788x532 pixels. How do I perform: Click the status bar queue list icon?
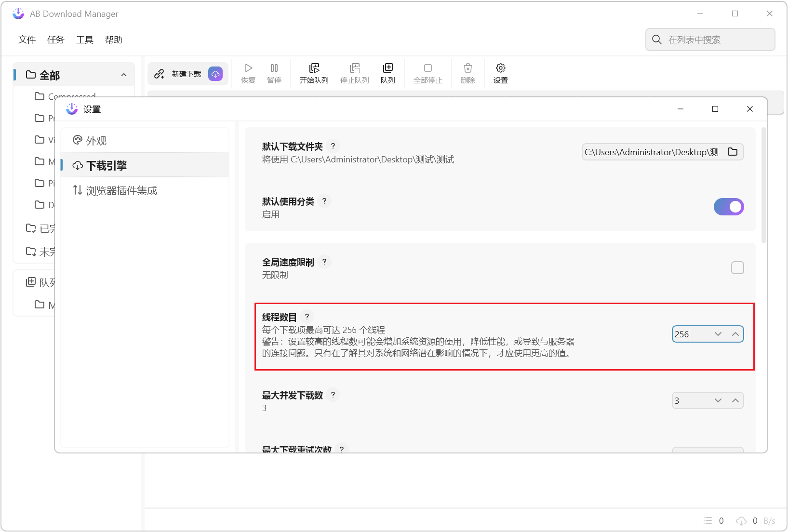pyautogui.click(x=708, y=520)
